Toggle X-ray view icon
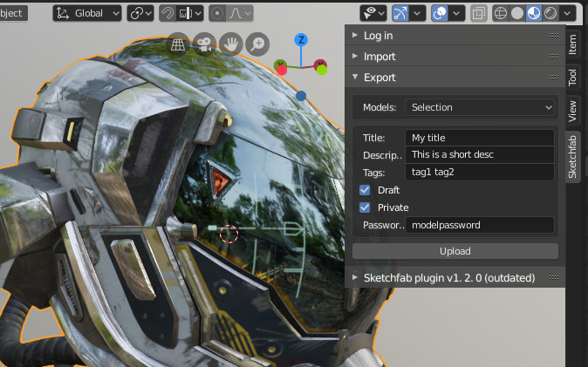This screenshot has width=588, height=367. (x=479, y=13)
